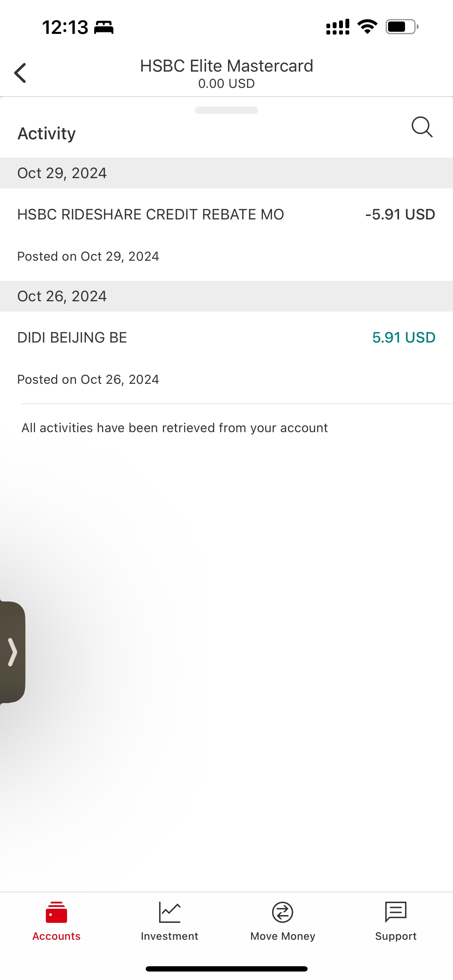Pull the sheet grabber handle

pyautogui.click(x=226, y=110)
